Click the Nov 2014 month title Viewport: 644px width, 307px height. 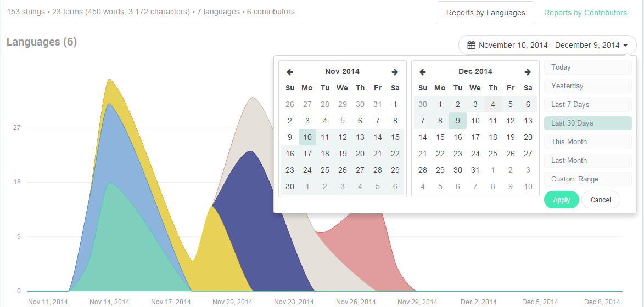[x=342, y=71]
